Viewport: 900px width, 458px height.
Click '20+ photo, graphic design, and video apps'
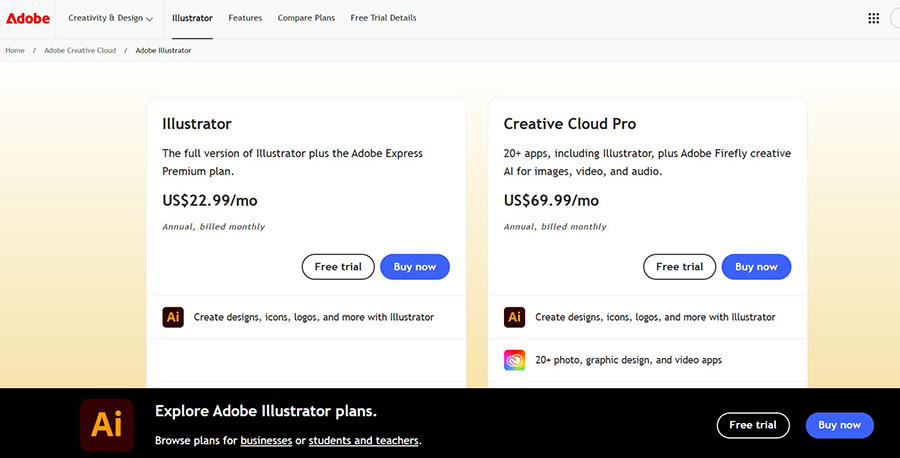click(629, 360)
